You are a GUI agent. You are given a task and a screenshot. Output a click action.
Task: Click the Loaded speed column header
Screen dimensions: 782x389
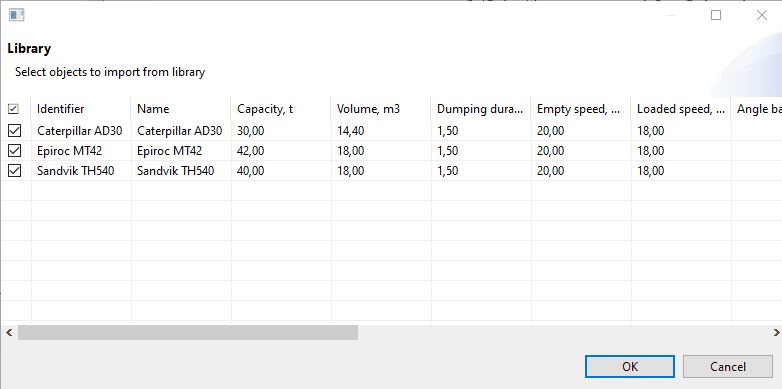point(681,109)
